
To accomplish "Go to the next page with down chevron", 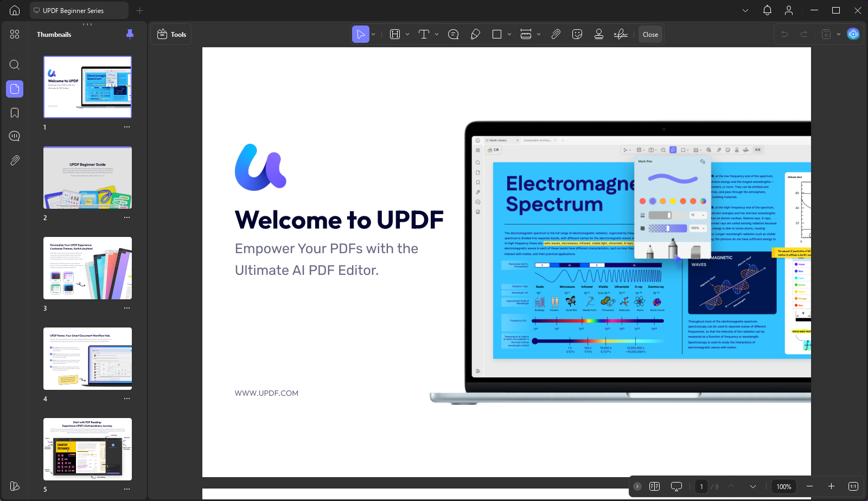I will 753,486.
